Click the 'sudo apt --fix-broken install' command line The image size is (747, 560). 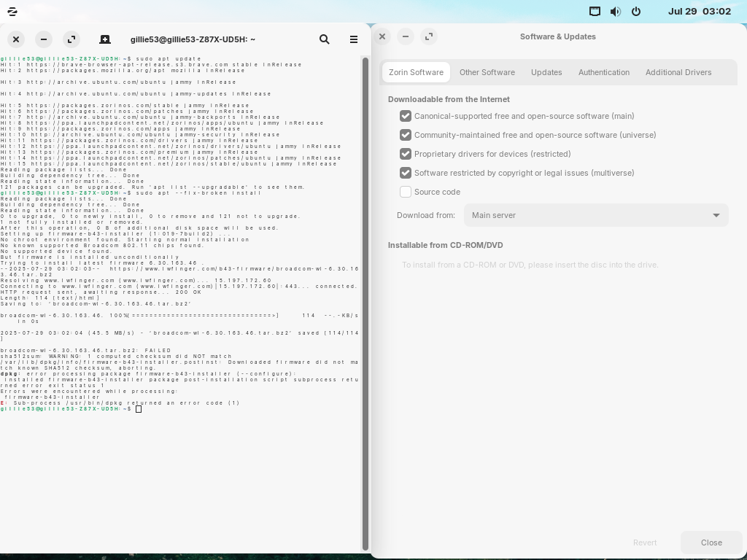[x=198, y=192]
